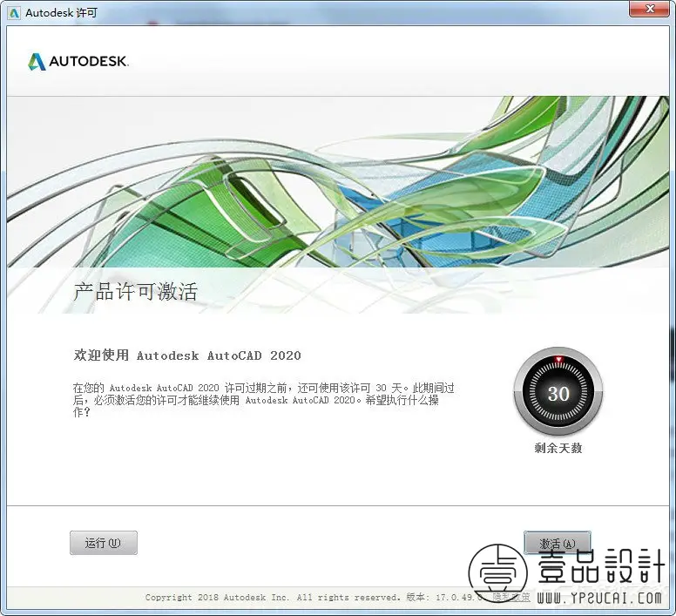The height and width of the screenshot is (616, 676).
Task: Click the license expiry description paragraph
Action: [x=263, y=400]
